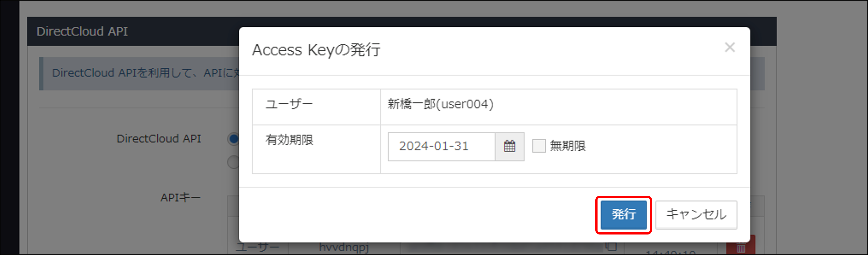Click the APIキー label
Image resolution: width=868 pixels, height=255 pixels.
(x=180, y=197)
